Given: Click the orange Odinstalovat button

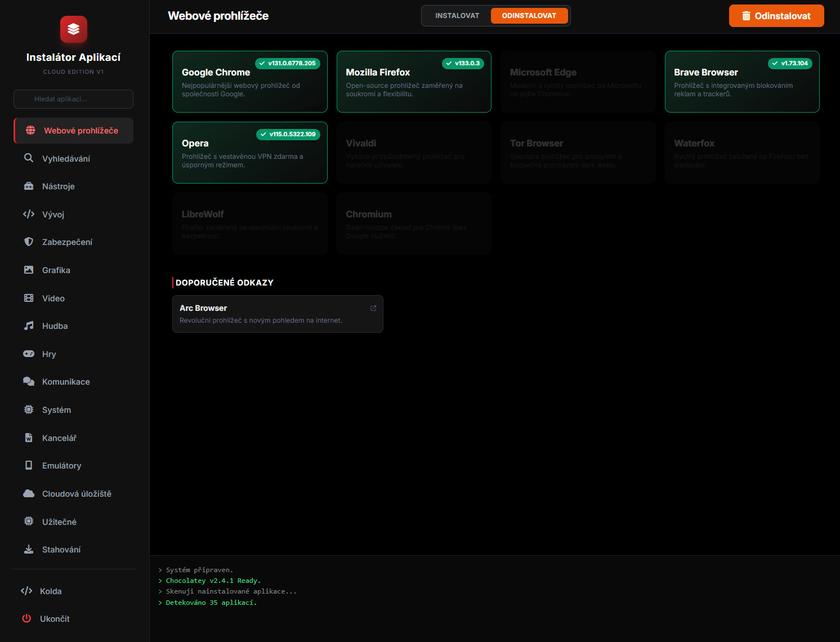Looking at the screenshot, I should pos(776,16).
